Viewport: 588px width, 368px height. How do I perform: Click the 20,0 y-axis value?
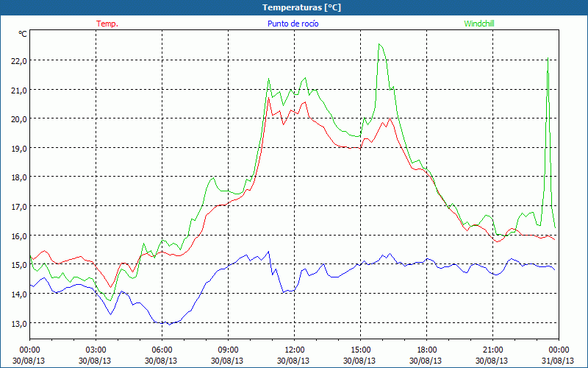[x=19, y=118]
